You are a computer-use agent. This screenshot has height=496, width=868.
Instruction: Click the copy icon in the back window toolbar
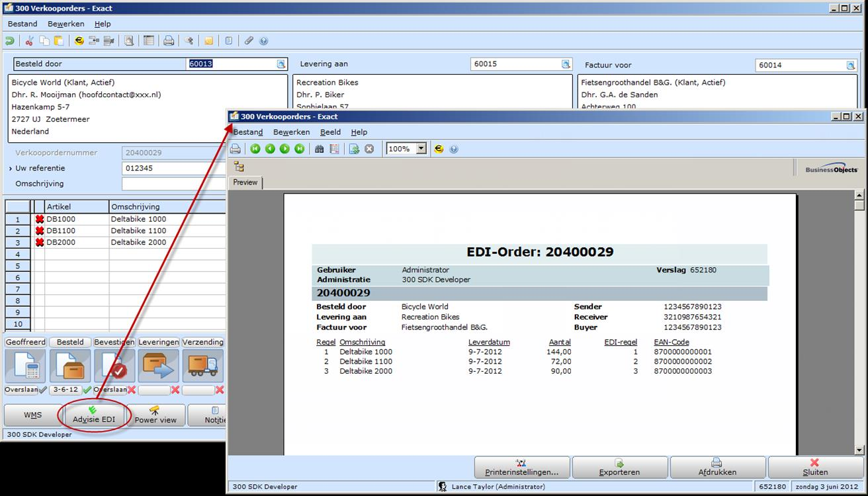[x=44, y=41]
